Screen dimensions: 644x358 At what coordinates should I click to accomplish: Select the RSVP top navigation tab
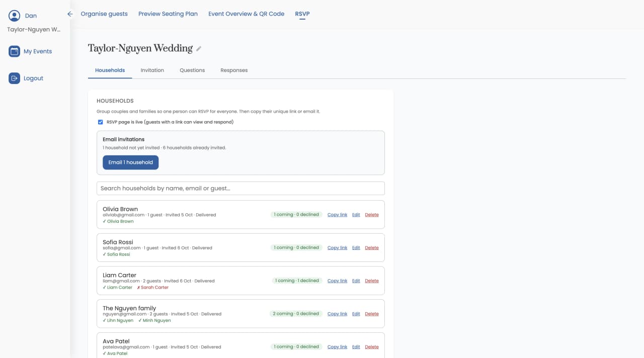[302, 14]
